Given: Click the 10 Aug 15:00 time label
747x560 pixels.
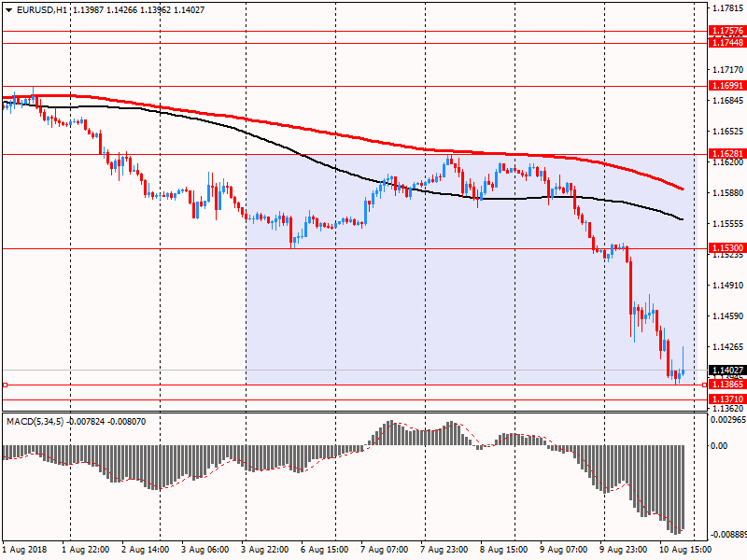Looking at the screenshot, I should pos(685,550).
